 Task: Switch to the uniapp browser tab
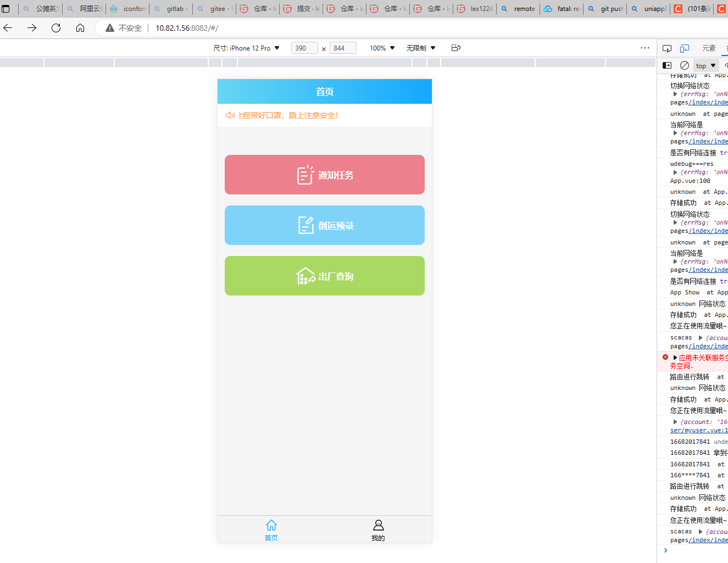coord(649,9)
